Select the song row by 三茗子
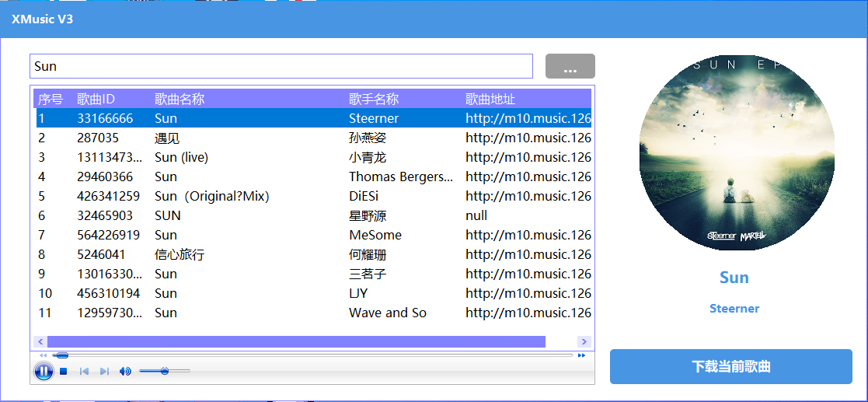The image size is (868, 402). coord(314,274)
